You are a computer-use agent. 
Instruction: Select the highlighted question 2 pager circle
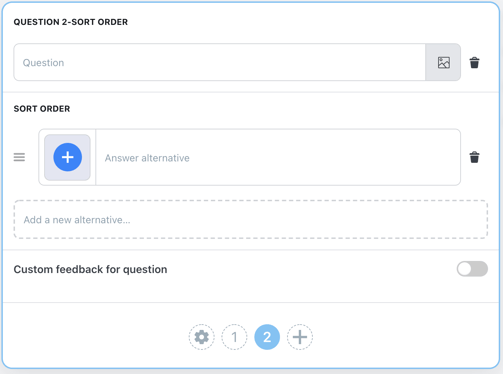point(267,337)
